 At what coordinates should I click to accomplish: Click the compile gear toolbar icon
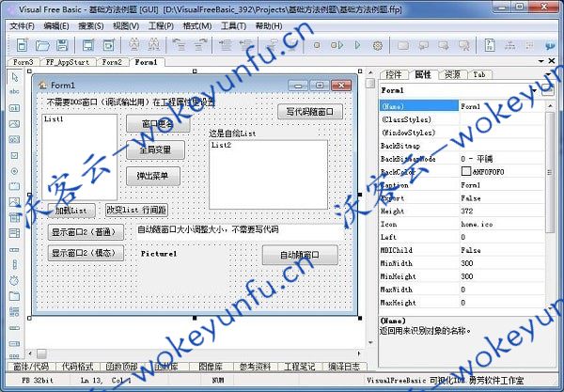click(377, 46)
